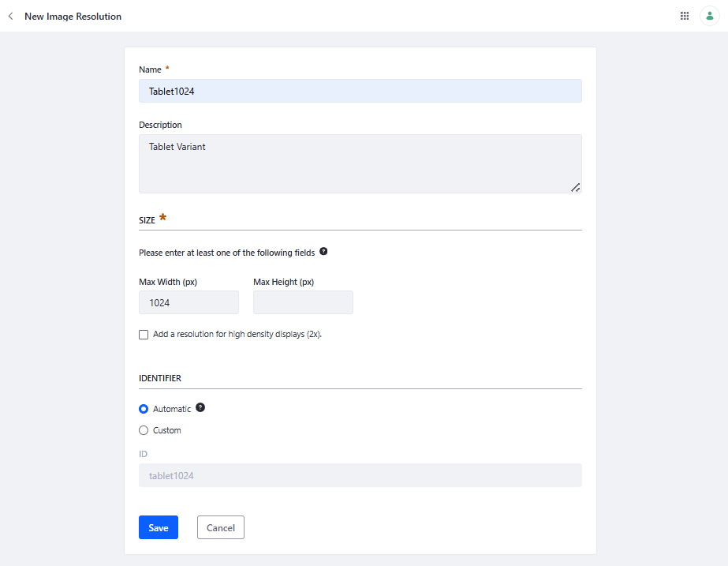
Task: Choose the Custom identifier option
Action: tap(143, 429)
